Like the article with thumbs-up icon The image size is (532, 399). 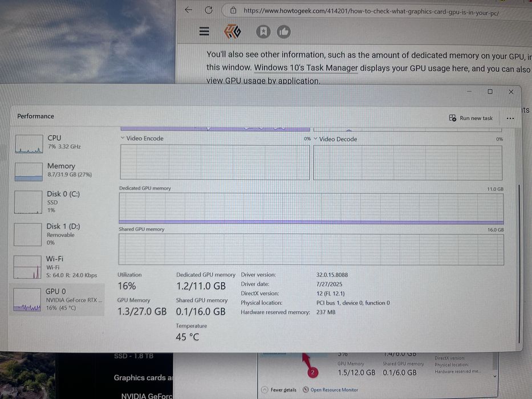pos(283,32)
